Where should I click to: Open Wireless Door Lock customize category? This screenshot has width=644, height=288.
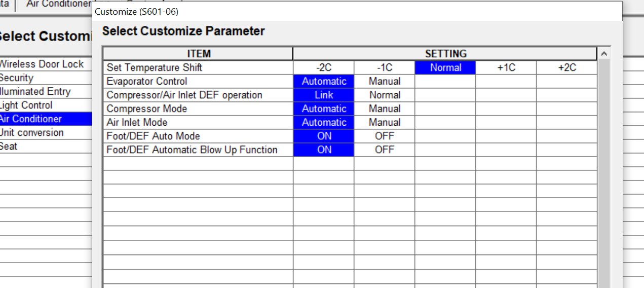pyautogui.click(x=43, y=64)
